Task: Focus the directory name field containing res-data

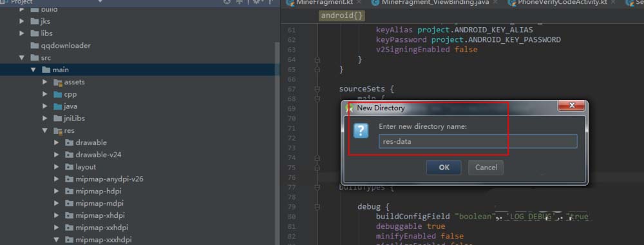Action: click(x=478, y=141)
